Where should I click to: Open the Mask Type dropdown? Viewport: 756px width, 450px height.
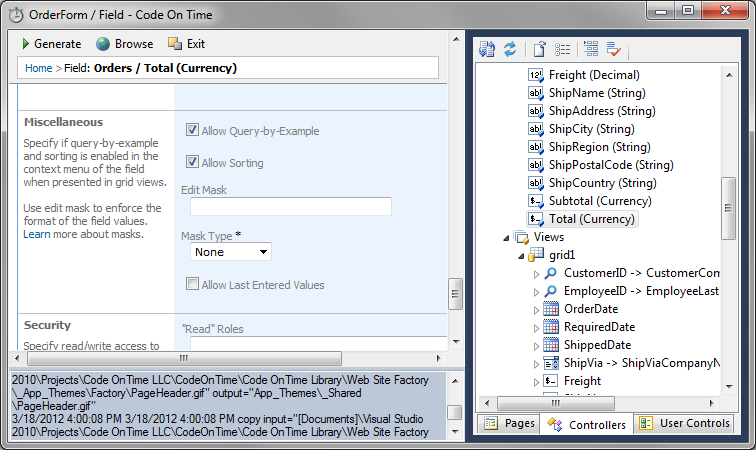230,252
